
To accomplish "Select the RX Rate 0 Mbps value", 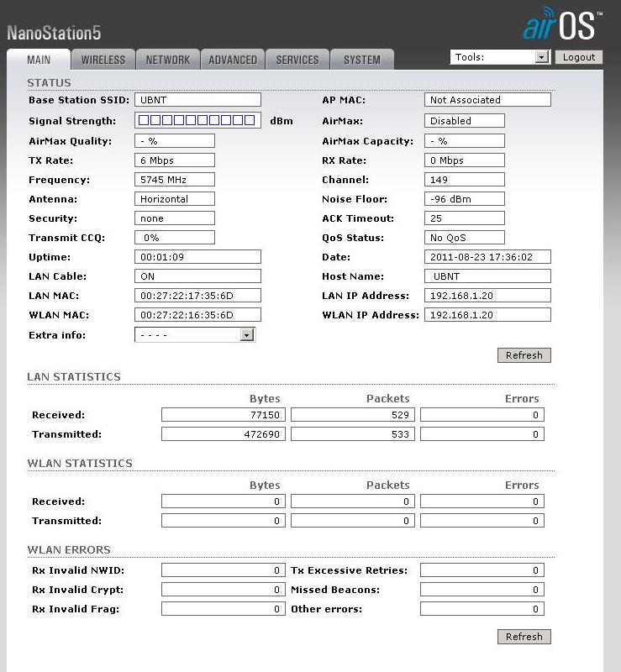I will point(465,160).
